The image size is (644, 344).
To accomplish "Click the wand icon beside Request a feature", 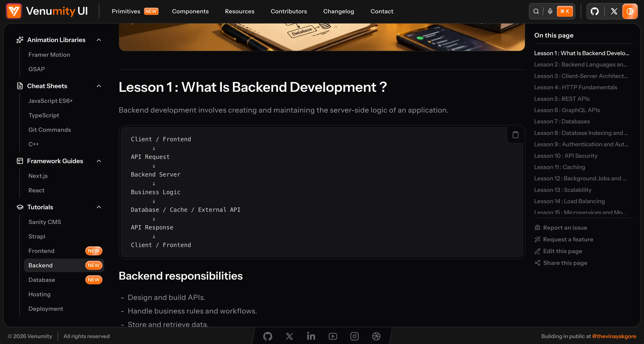I will (537, 239).
